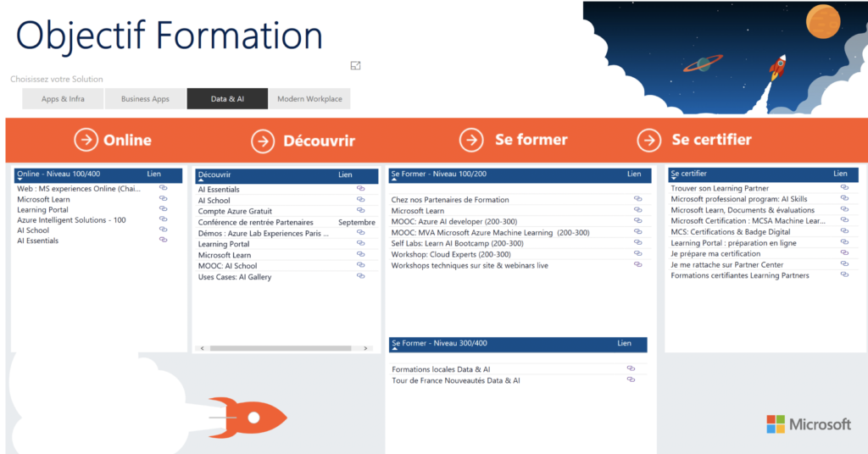Image resolution: width=868 pixels, height=454 pixels.
Task: Click Lien column header in Se certifier table
Action: tap(840, 174)
